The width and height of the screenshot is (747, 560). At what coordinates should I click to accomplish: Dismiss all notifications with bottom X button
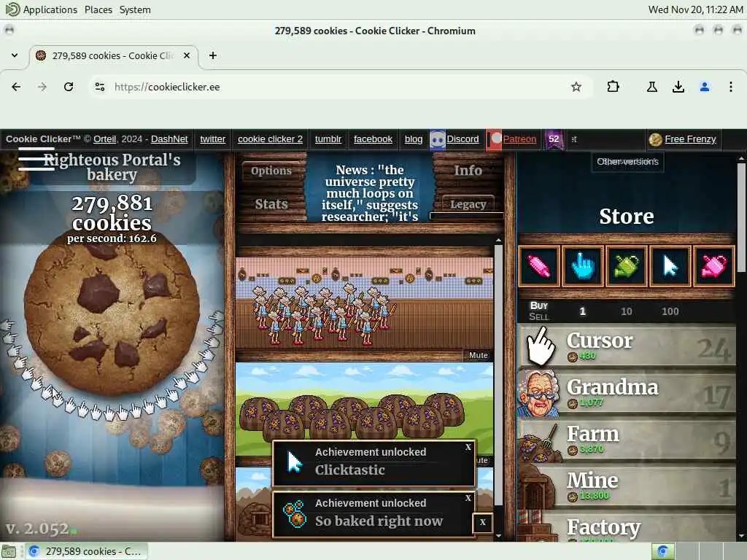click(483, 522)
